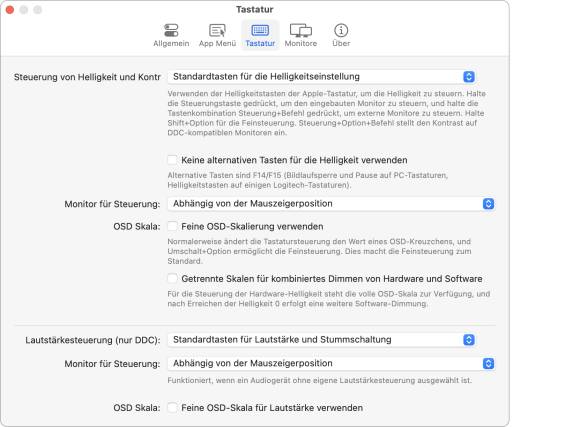Enable Keine alternativen Tasten für die Helligkeit
Viewport: 580px width, 427px height.
172,160
